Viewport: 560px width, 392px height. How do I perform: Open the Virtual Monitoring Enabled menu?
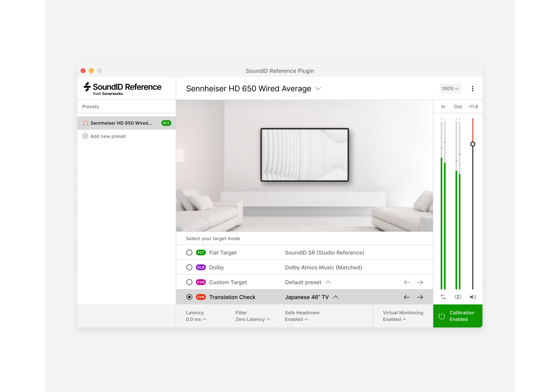pos(395,319)
